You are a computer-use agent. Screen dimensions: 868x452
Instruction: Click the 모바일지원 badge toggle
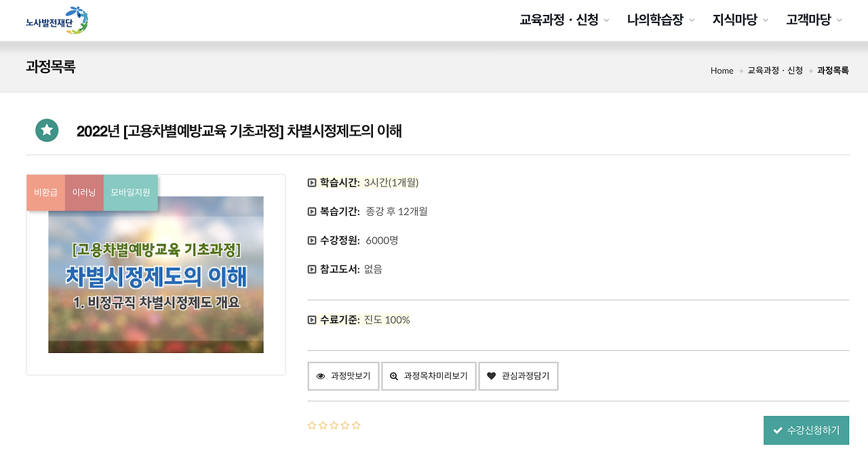(130, 192)
